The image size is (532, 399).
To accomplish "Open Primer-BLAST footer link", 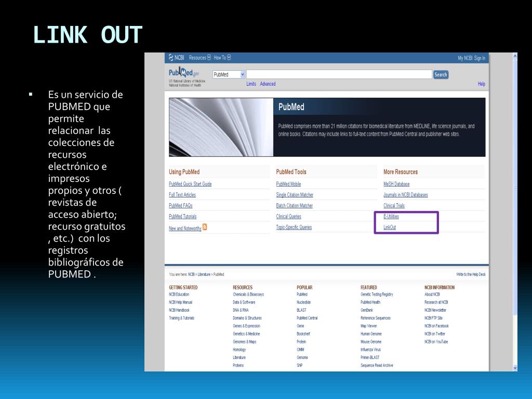I will coord(370,357).
